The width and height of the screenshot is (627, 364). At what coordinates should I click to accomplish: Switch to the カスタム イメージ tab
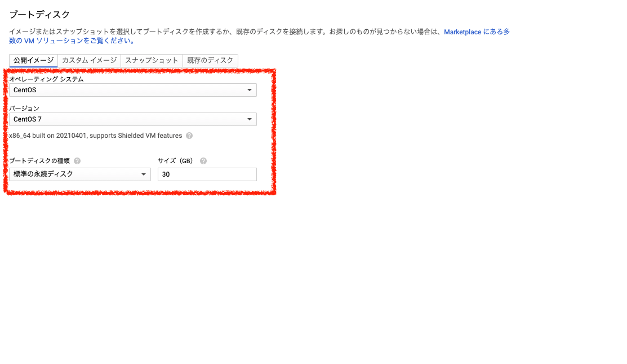tap(89, 60)
